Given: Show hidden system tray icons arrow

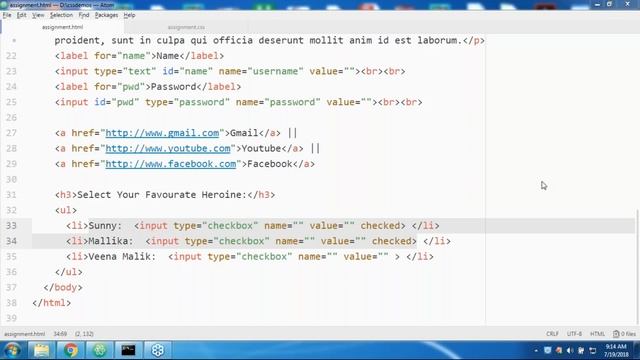Looking at the screenshot, I should [x=536, y=351].
